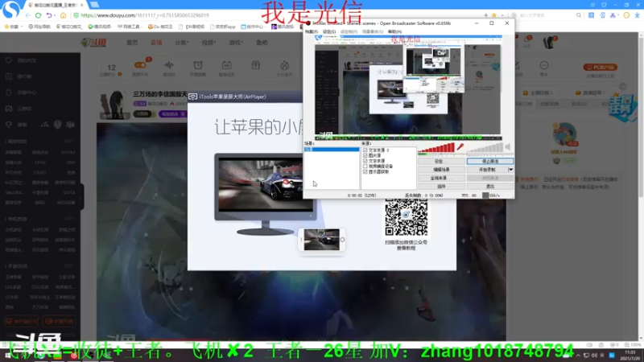Click 编辑场景 button in OBS

[x=441, y=170]
